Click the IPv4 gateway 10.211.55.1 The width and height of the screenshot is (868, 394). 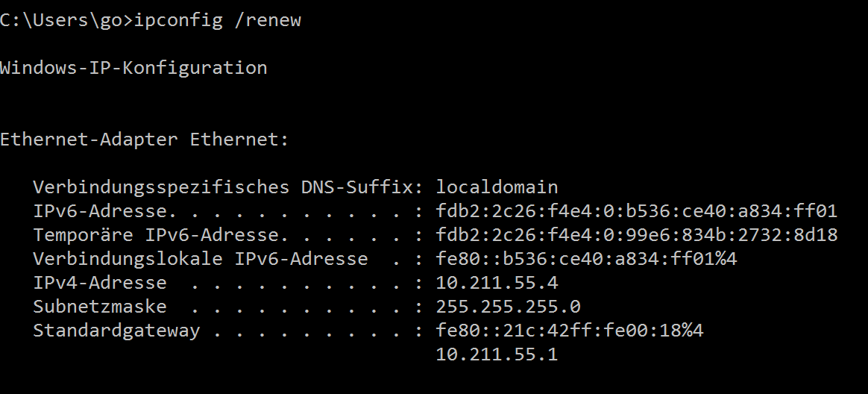pos(497,354)
